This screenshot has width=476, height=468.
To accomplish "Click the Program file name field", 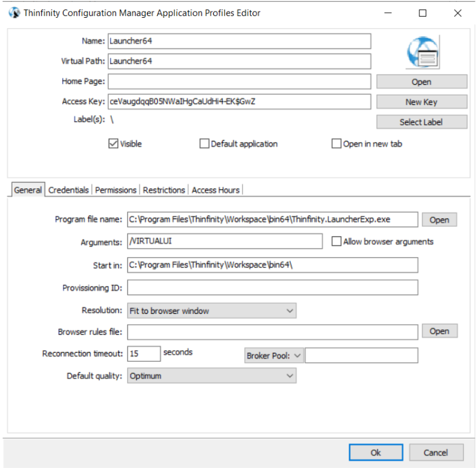I will (272, 219).
